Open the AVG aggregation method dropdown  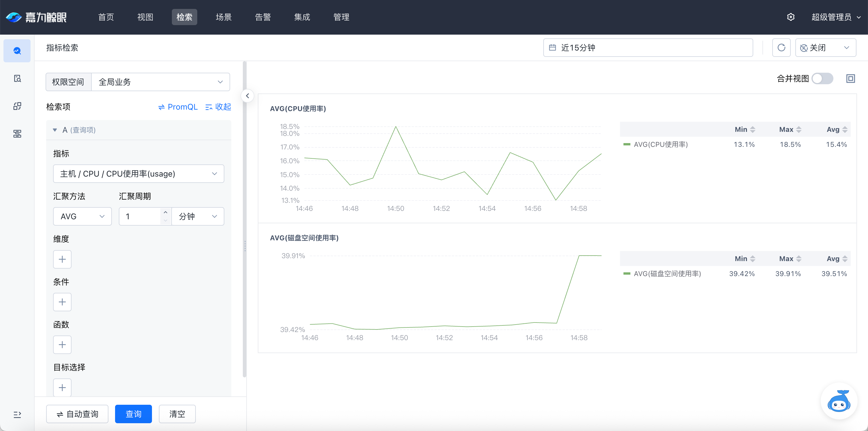coord(82,216)
